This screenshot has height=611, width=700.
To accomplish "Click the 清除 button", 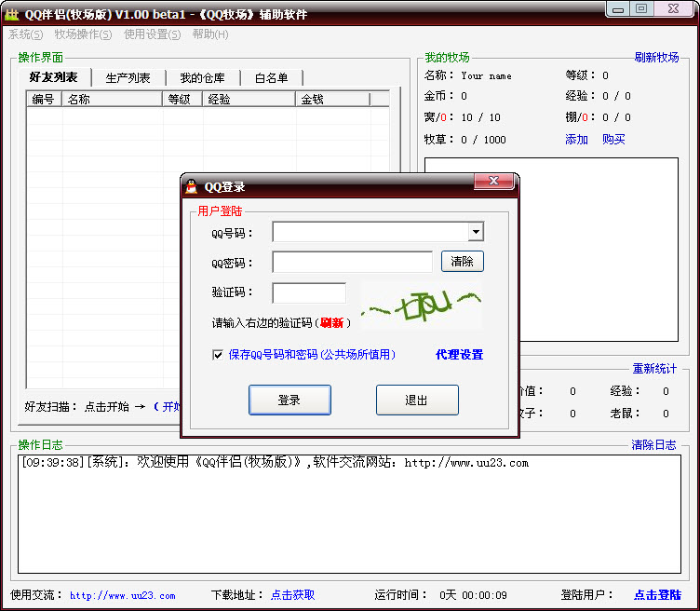I will click(462, 262).
